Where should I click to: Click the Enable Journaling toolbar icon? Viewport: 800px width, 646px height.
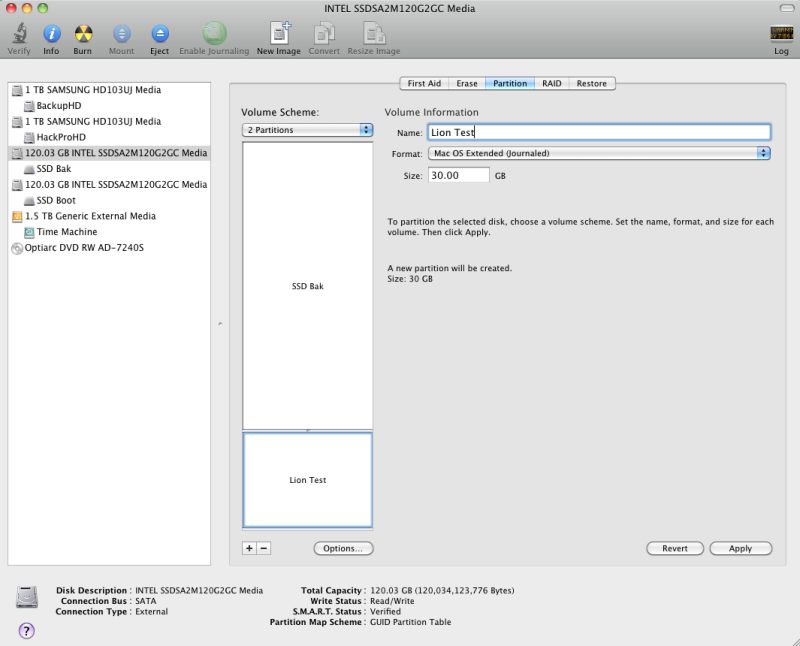214,33
